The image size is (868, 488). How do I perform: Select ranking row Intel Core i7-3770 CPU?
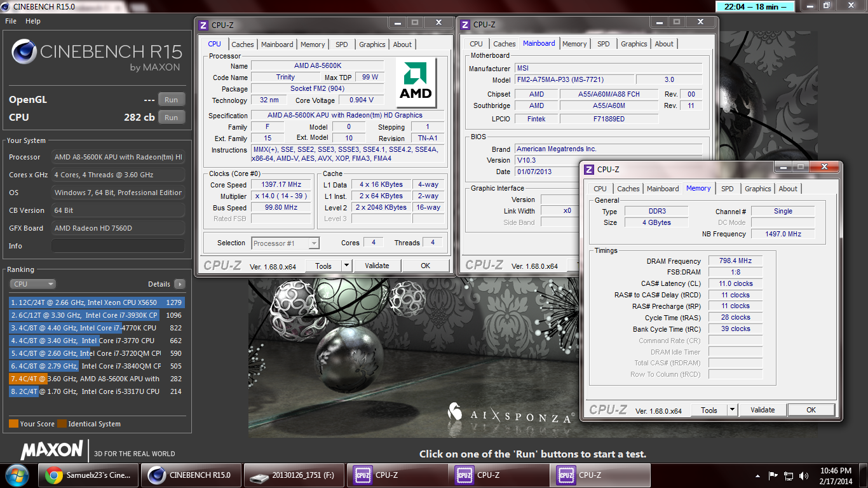click(96, 341)
